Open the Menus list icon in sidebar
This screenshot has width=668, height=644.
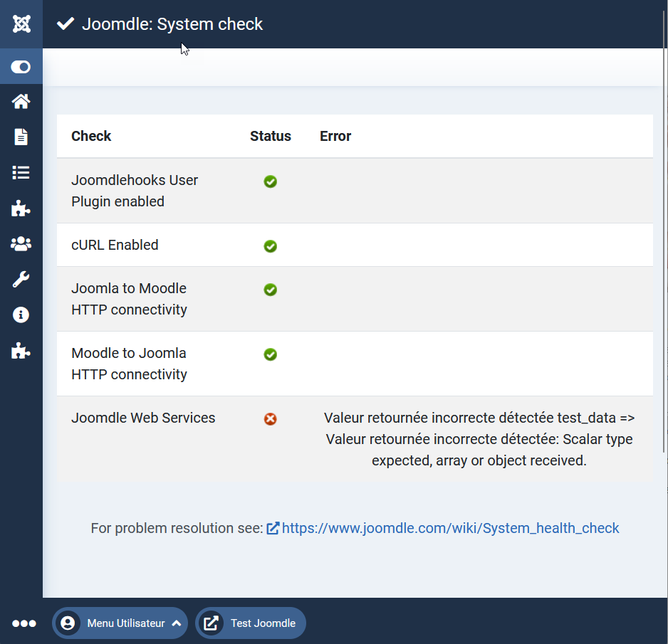coord(21,172)
